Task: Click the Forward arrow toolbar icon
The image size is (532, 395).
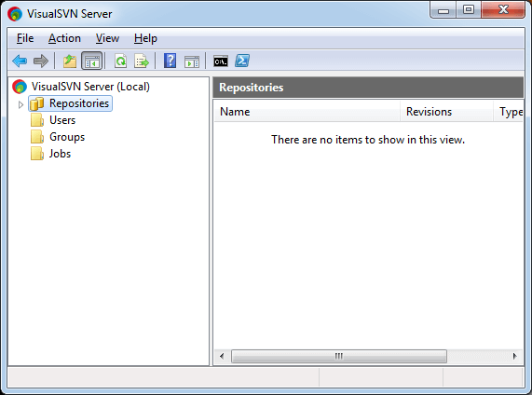Action: click(x=41, y=61)
